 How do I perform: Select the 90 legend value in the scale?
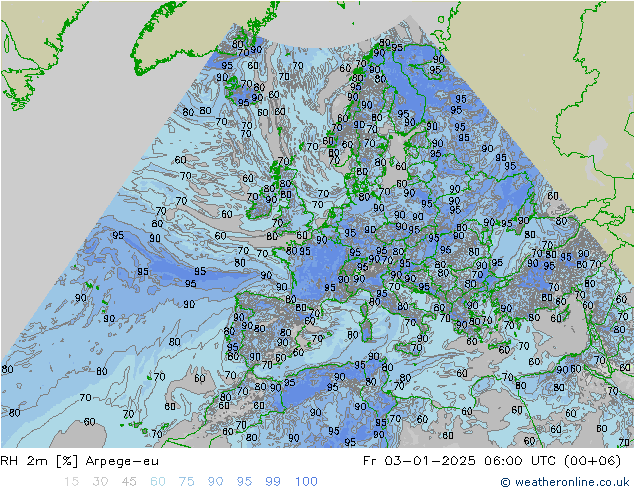tap(215, 482)
